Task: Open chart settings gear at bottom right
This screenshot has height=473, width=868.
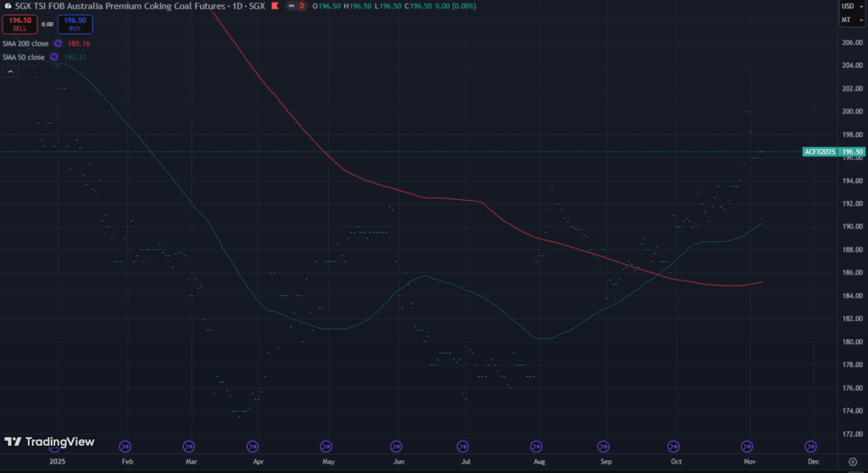Action: (x=852, y=462)
